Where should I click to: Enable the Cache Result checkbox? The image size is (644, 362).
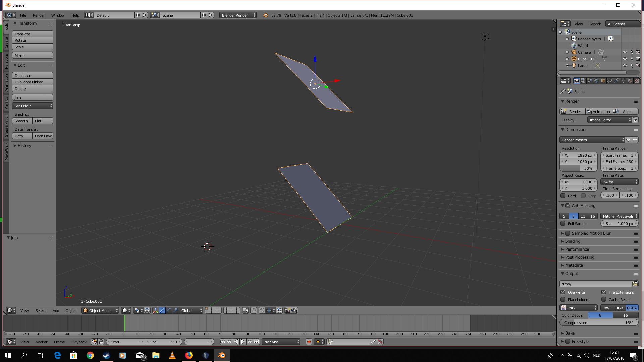(x=604, y=300)
